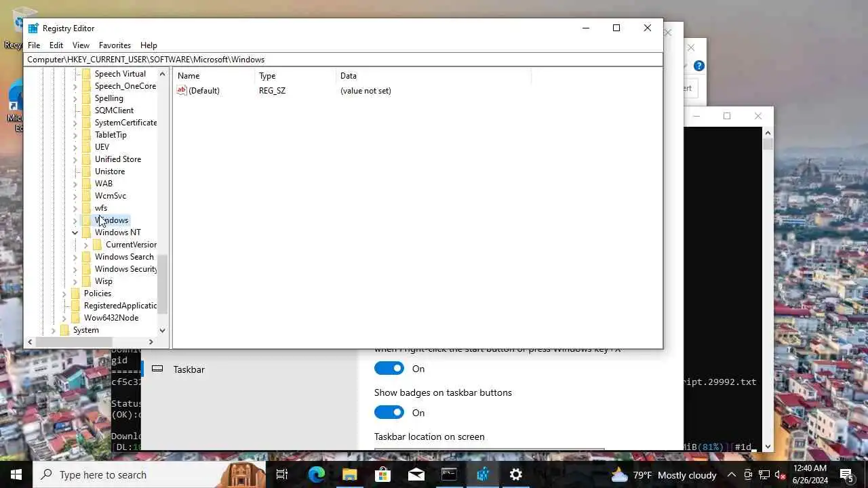Show hidden system tray icons chevron
The height and width of the screenshot is (488, 868).
click(732, 475)
